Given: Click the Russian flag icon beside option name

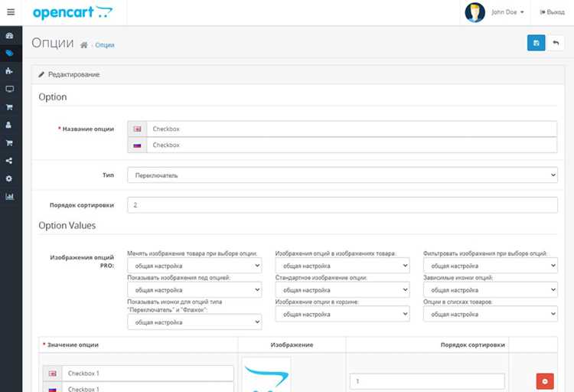Looking at the screenshot, I should point(137,145).
